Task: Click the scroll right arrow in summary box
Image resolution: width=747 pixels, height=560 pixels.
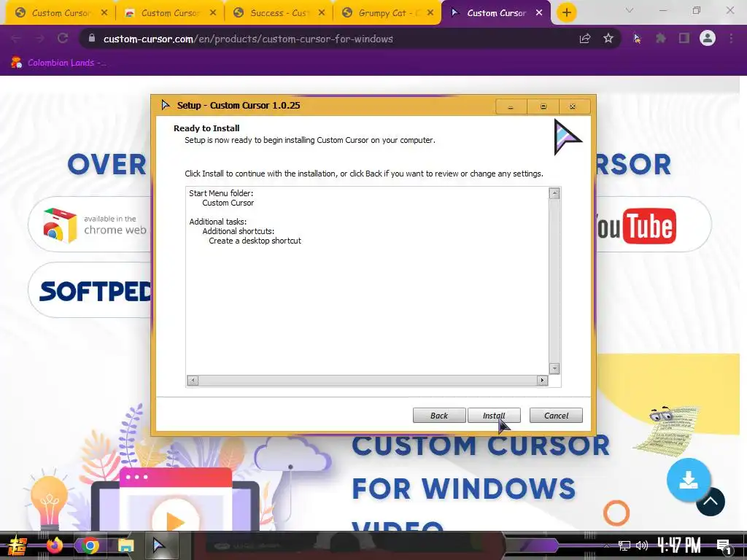Action: pyautogui.click(x=542, y=380)
